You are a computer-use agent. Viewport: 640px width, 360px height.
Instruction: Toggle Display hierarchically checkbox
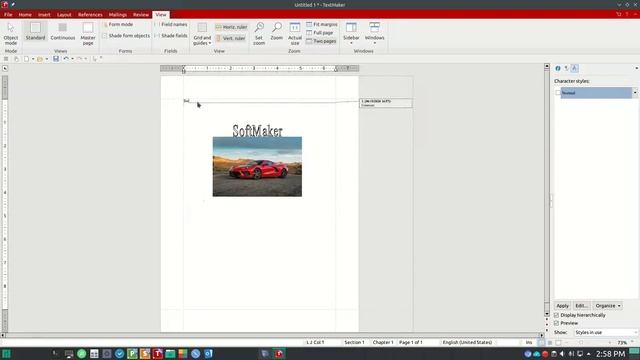[556, 316]
